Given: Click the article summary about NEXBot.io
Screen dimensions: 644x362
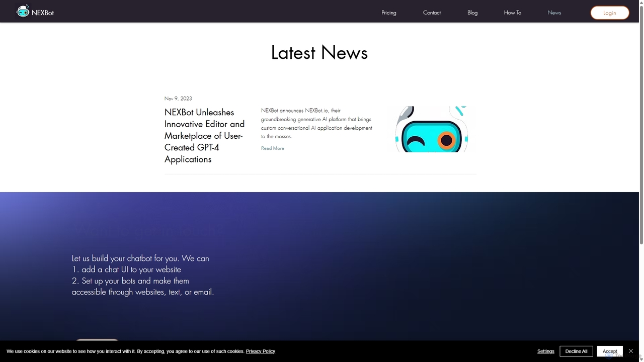Looking at the screenshot, I should (317, 123).
